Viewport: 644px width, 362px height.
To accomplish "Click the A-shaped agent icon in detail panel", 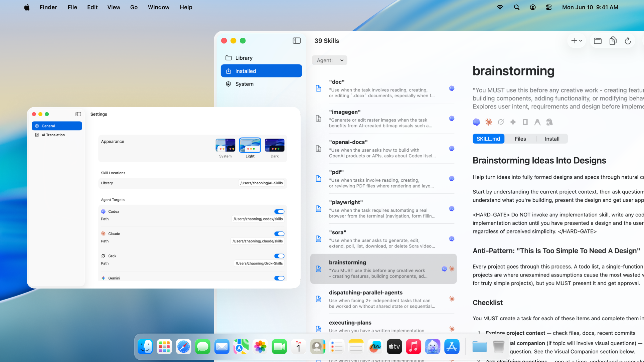I will click(537, 122).
